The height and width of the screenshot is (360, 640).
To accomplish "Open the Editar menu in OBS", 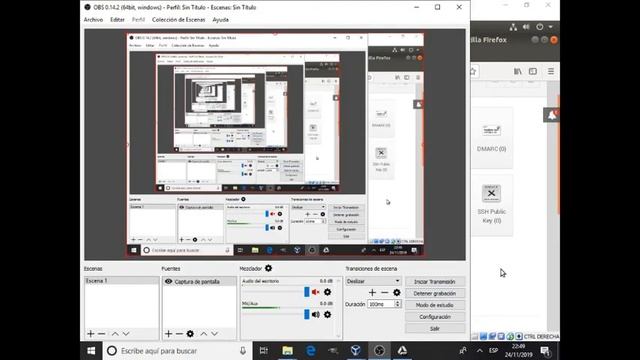I will click(x=117, y=20).
